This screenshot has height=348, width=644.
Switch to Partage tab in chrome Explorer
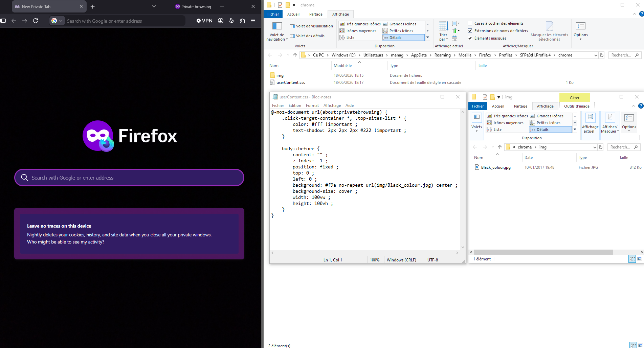pyautogui.click(x=316, y=14)
